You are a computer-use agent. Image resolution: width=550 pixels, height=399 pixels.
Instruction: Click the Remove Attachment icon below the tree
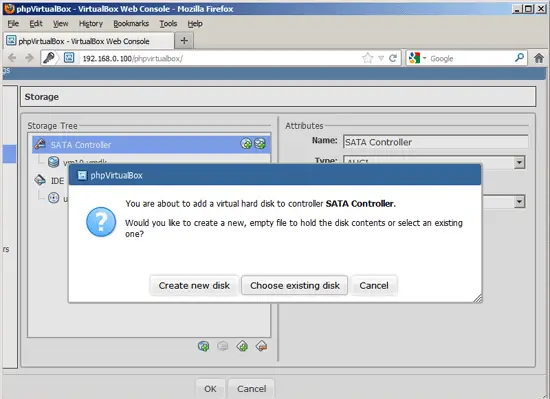coord(223,346)
